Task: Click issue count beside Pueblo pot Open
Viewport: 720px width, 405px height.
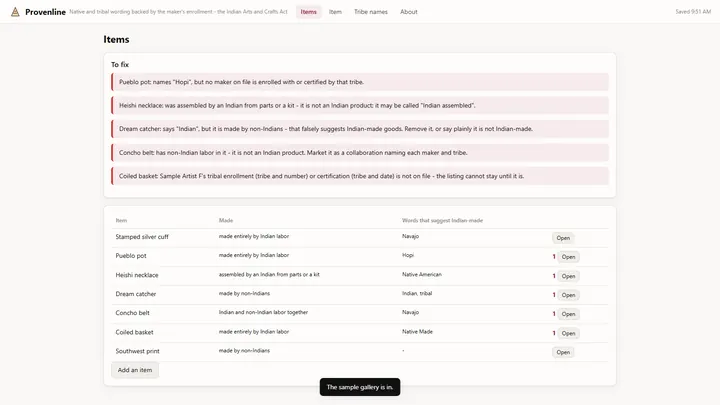Action: pos(554,257)
